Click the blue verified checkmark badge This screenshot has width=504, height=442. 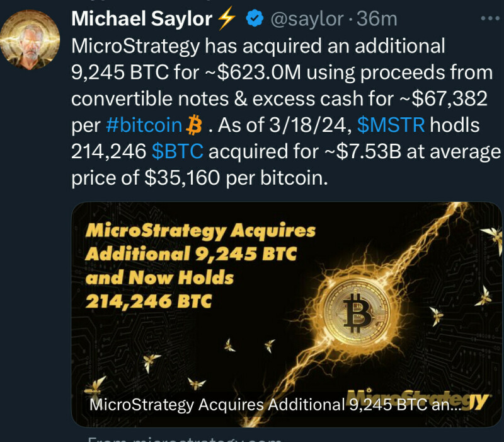(253, 20)
